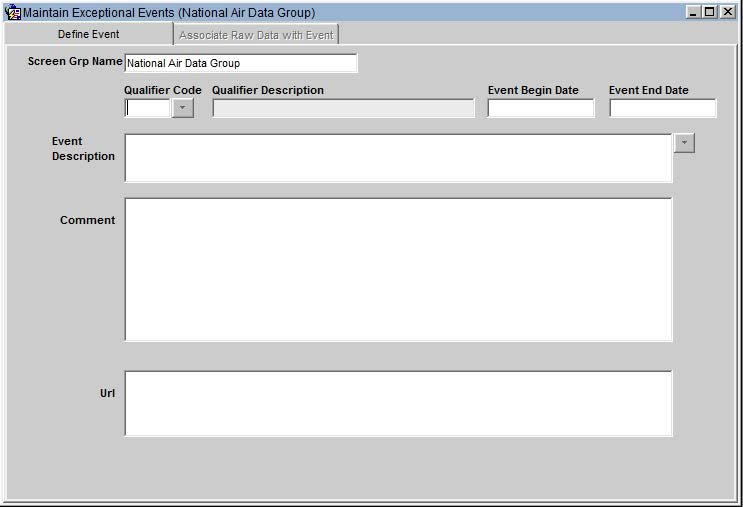
Task: Close the Maintain Exceptional Events window
Action: coord(727,12)
